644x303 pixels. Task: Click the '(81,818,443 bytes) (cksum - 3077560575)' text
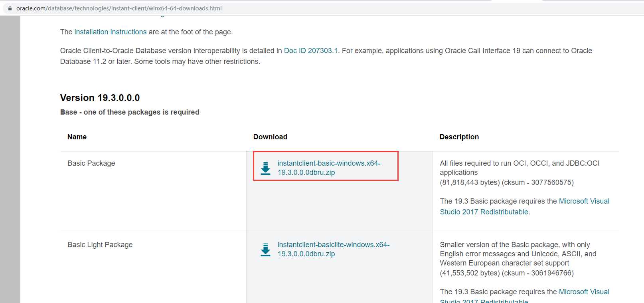click(507, 182)
